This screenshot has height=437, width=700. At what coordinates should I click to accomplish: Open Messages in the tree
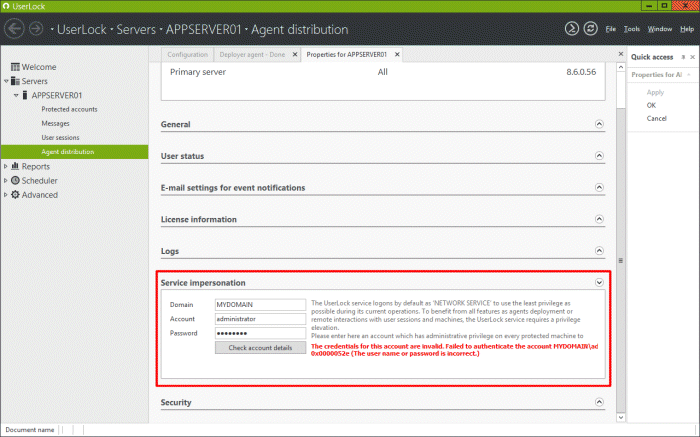(x=55, y=123)
